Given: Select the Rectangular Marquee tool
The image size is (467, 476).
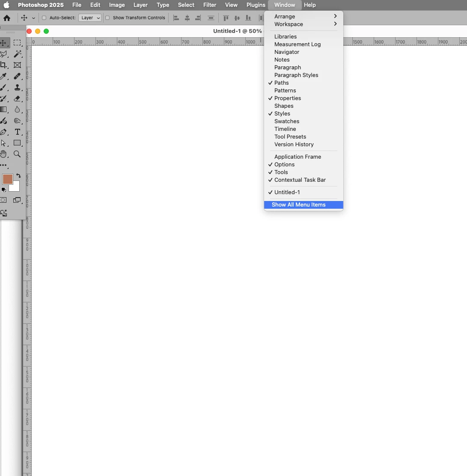Looking at the screenshot, I should [17, 43].
